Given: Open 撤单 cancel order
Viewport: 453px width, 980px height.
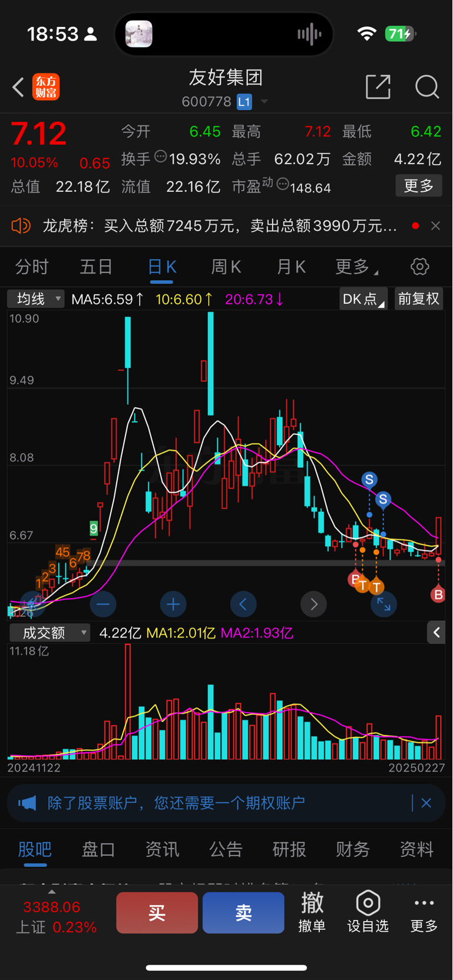Looking at the screenshot, I should (x=312, y=912).
